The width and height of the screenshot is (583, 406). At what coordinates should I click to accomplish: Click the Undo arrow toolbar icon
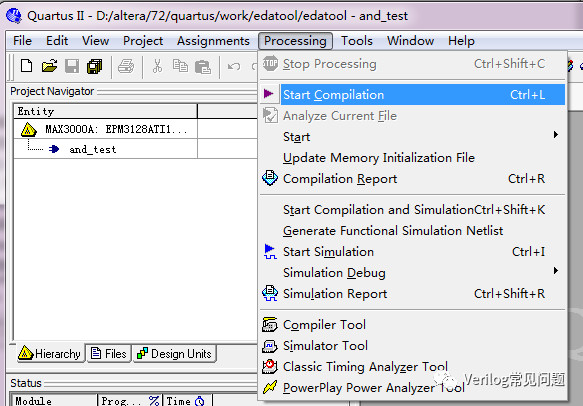pos(234,67)
